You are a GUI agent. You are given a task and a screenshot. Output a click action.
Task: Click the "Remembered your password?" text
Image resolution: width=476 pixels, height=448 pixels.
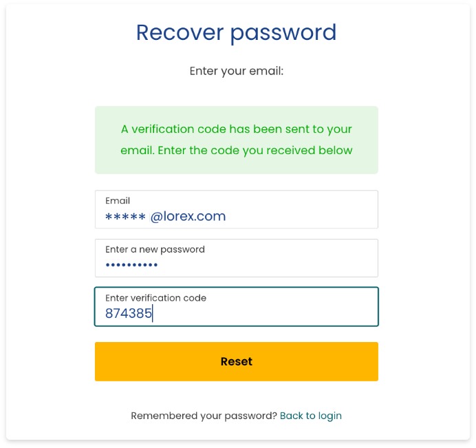click(x=204, y=416)
